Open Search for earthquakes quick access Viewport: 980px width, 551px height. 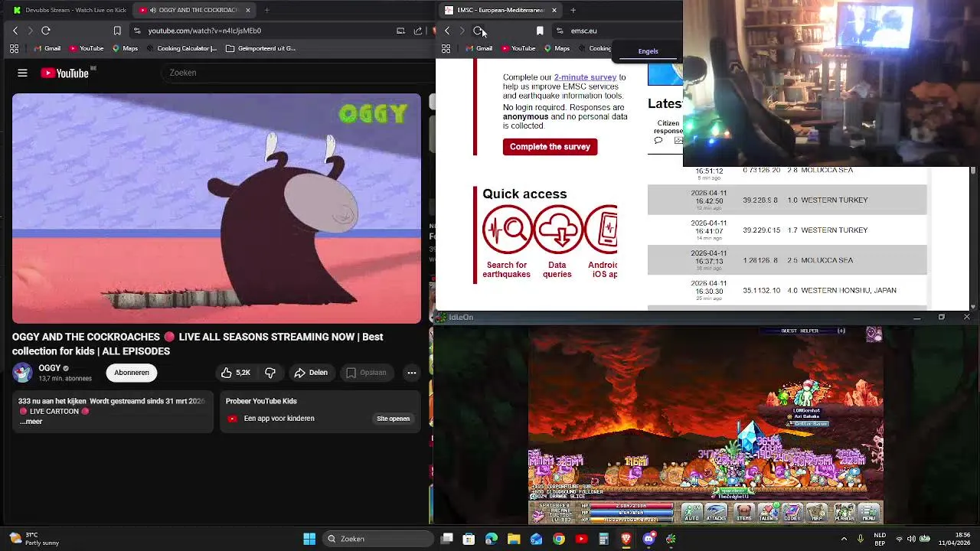click(507, 242)
